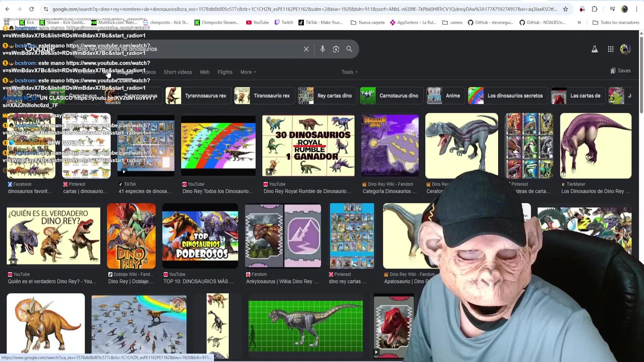Click the address bar URL

[x=304, y=9]
